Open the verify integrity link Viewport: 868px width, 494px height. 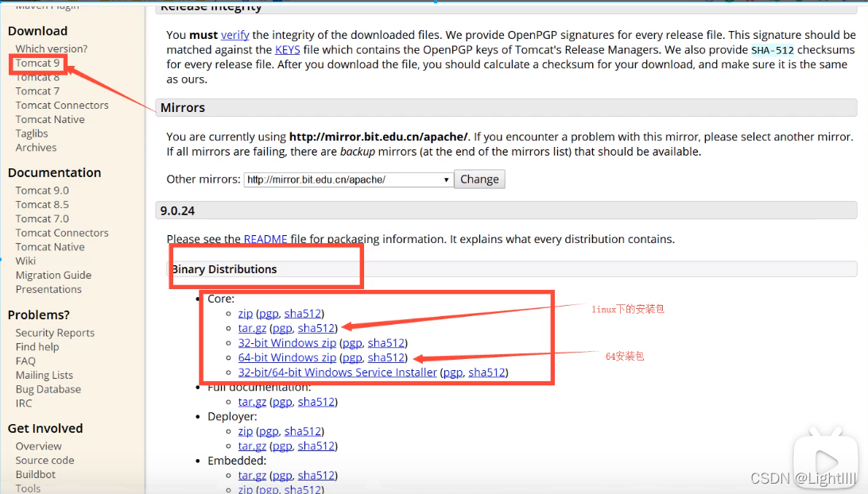(234, 35)
